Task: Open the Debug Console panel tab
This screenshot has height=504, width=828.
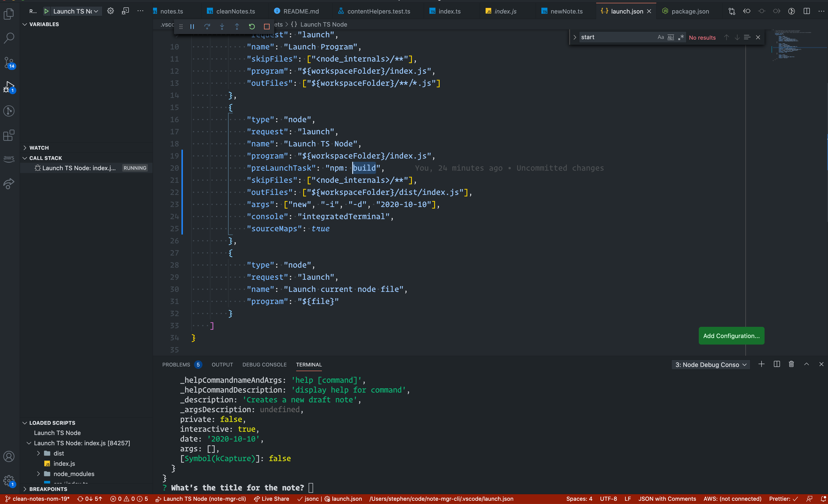Action: (264, 365)
